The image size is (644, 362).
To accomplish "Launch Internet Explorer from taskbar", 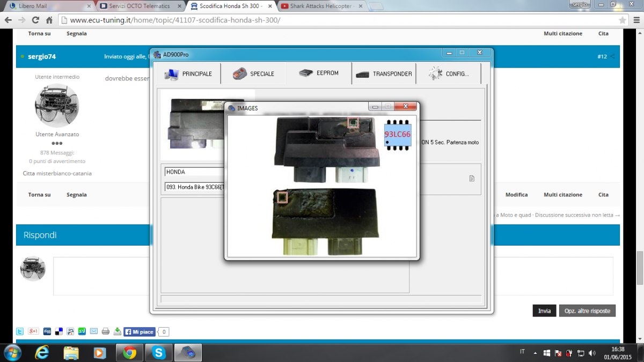I will [41, 352].
